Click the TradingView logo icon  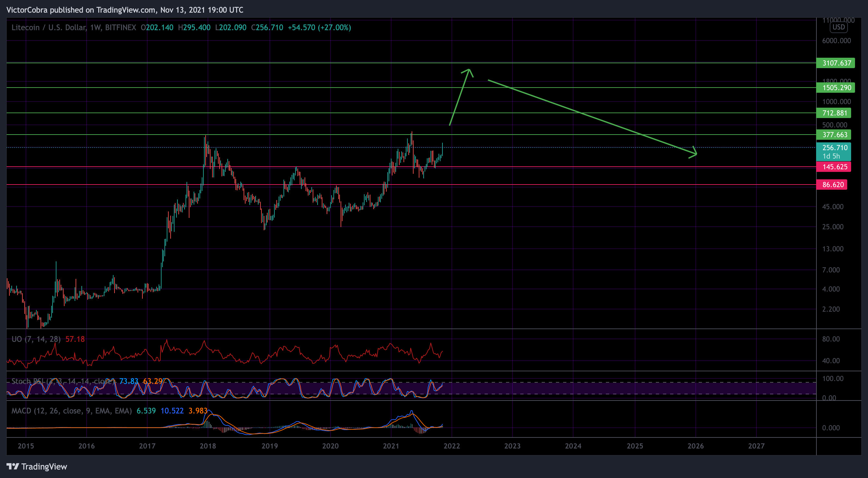click(13, 467)
